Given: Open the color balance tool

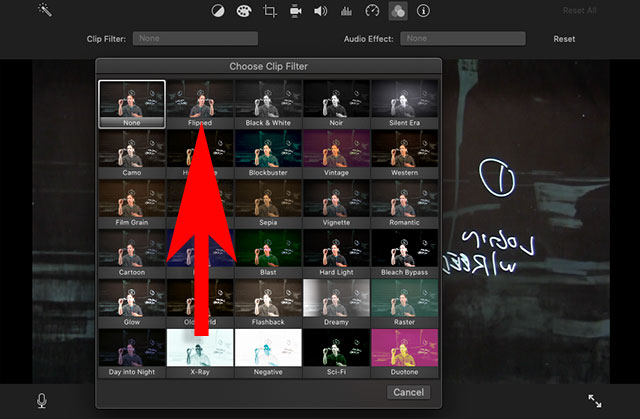Looking at the screenshot, I should tap(218, 11).
